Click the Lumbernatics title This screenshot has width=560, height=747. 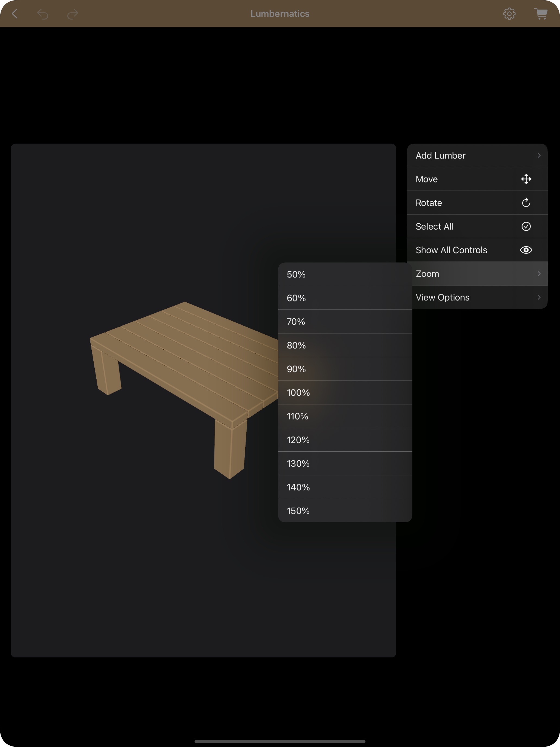pos(280,14)
